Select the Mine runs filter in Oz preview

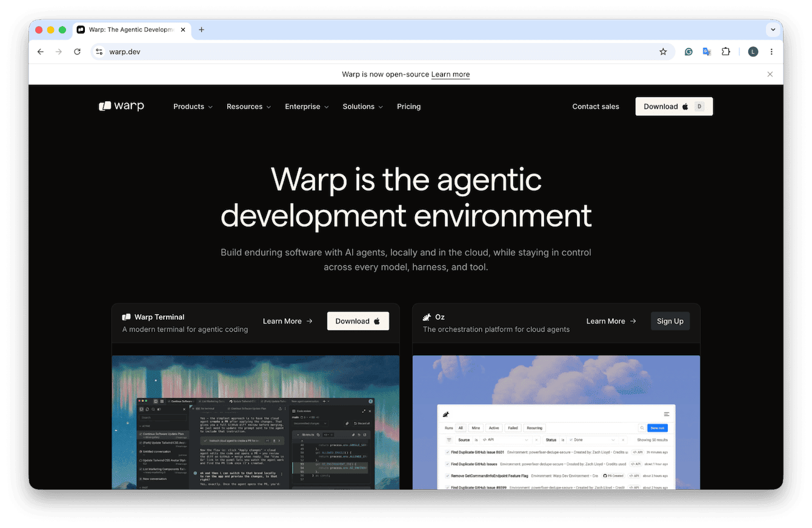tap(476, 428)
